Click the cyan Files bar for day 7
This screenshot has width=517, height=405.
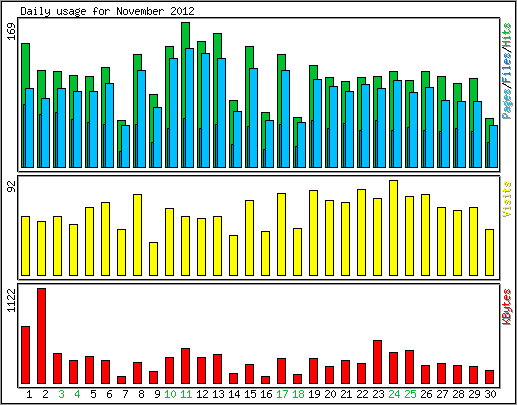click(x=126, y=146)
